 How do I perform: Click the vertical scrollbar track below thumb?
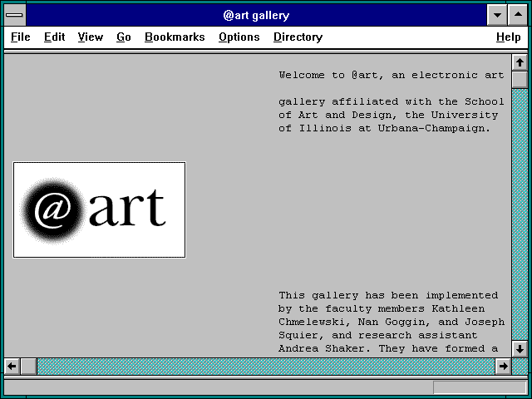tap(520, 214)
